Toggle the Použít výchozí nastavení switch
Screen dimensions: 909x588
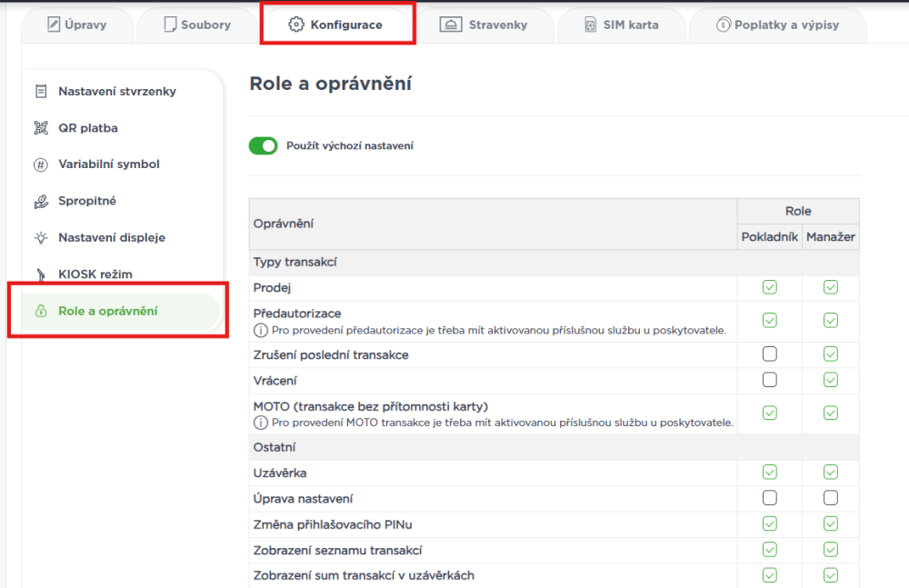[264, 145]
